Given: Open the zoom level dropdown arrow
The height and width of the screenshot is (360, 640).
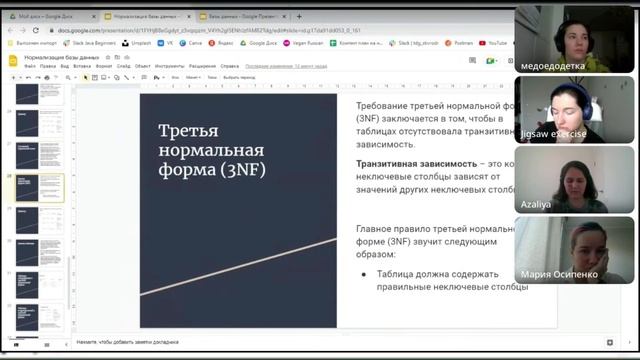Looking at the screenshot, I should click(75, 77).
